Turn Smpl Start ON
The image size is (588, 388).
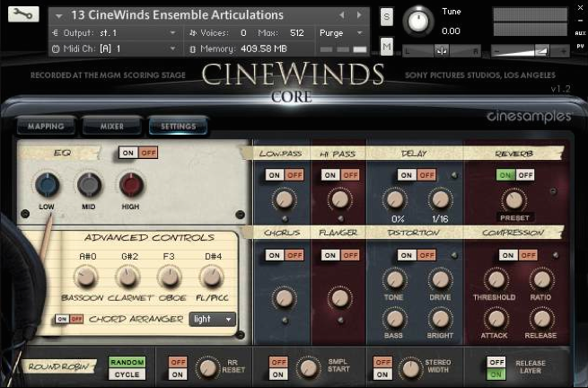click(278, 375)
